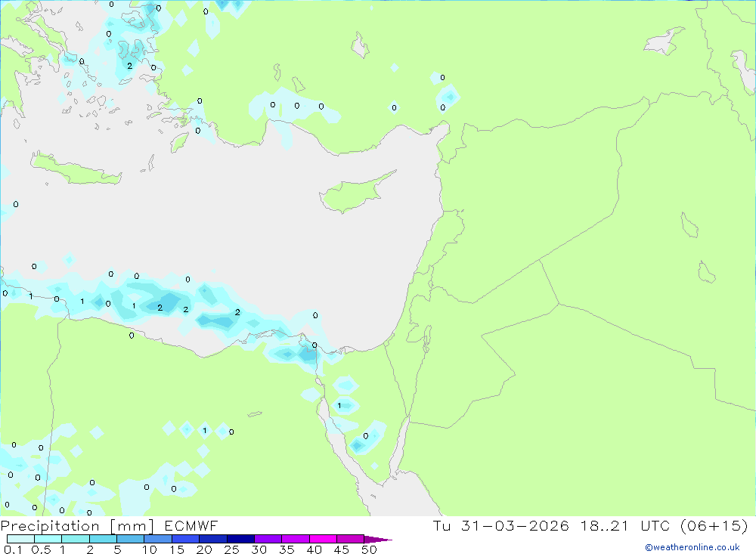Open the weatheronline.co.uk copyright link
The image size is (756, 554).
pyautogui.click(x=692, y=547)
